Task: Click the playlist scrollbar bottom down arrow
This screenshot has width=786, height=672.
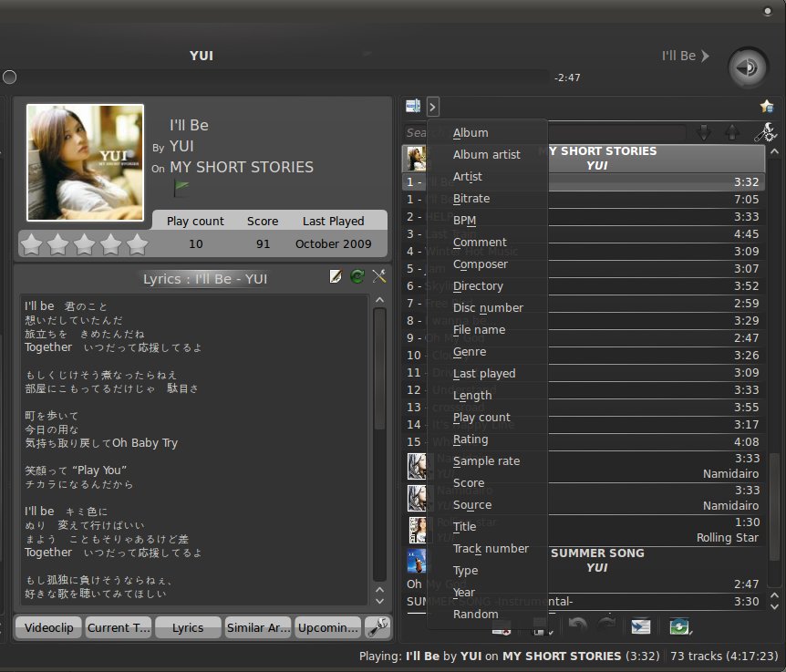Action: point(774,606)
